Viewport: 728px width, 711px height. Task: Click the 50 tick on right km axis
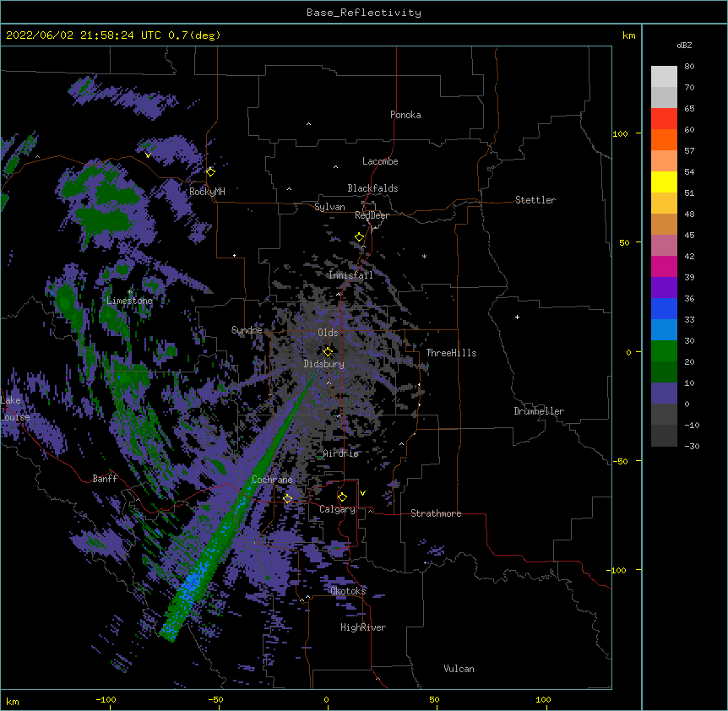pyautogui.click(x=624, y=242)
